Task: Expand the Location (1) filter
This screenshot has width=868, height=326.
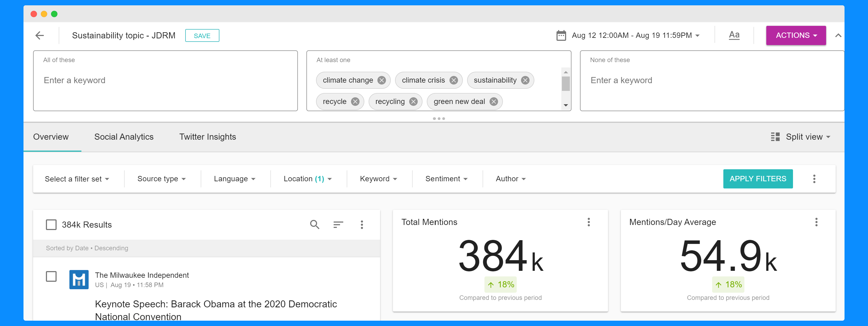Action: pos(308,179)
